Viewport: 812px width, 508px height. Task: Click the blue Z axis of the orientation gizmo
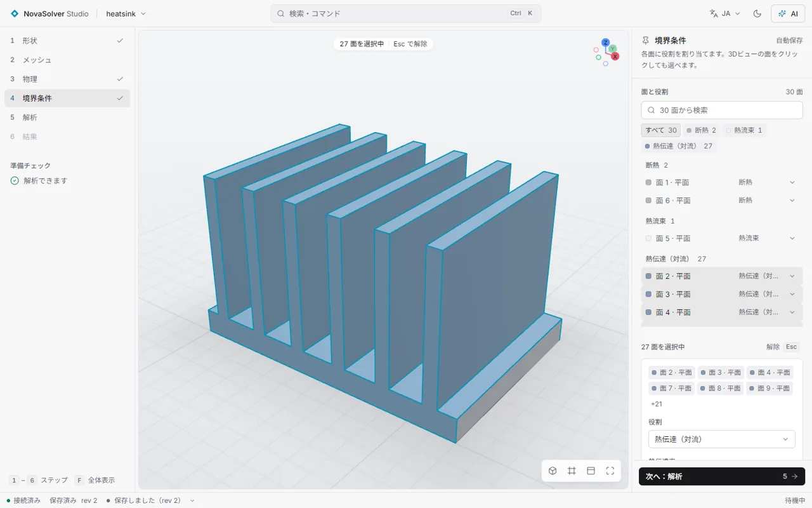pyautogui.click(x=606, y=43)
